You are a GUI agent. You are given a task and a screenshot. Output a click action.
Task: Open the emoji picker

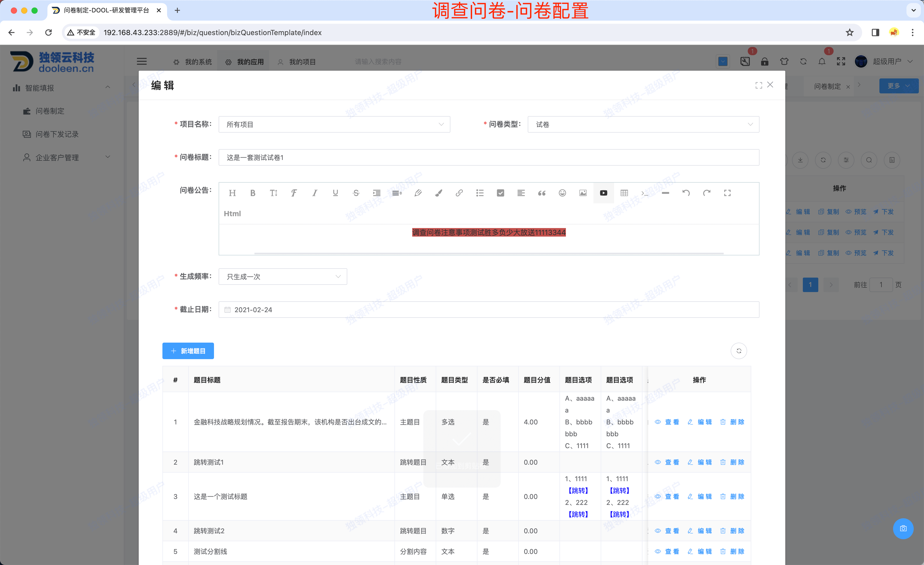(x=562, y=193)
